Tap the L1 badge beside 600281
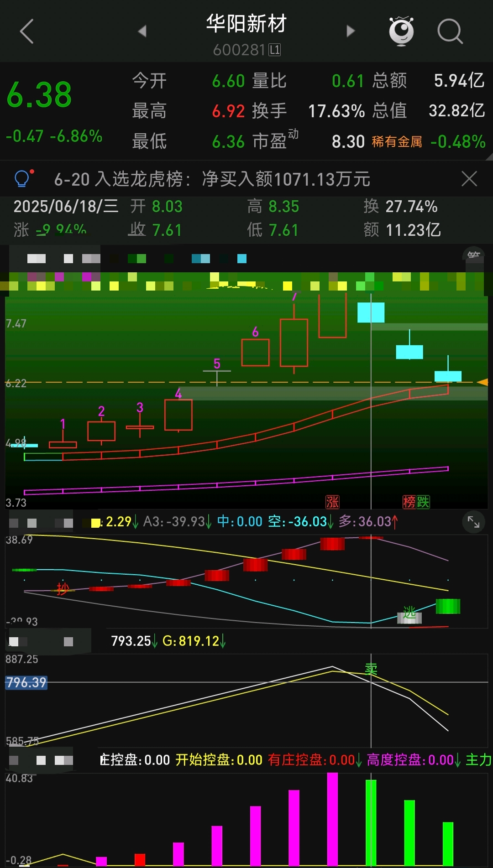Screen dimensions: 493x868 coord(274,50)
